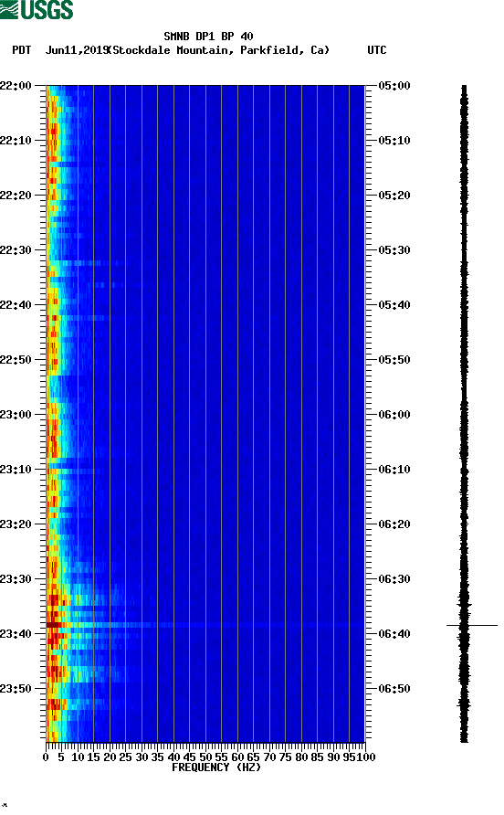
Task: Click the 22:40 PDT time label
Action: coord(16,304)
